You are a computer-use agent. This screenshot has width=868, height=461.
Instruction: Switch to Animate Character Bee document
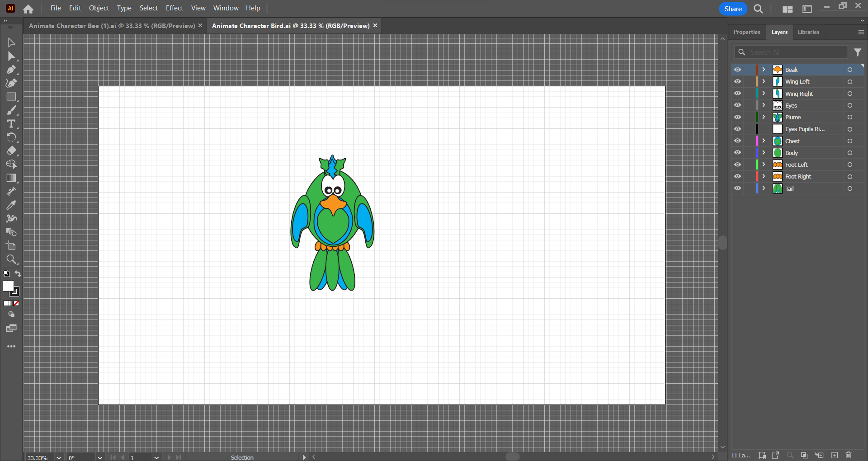click(x=112, y=26)
